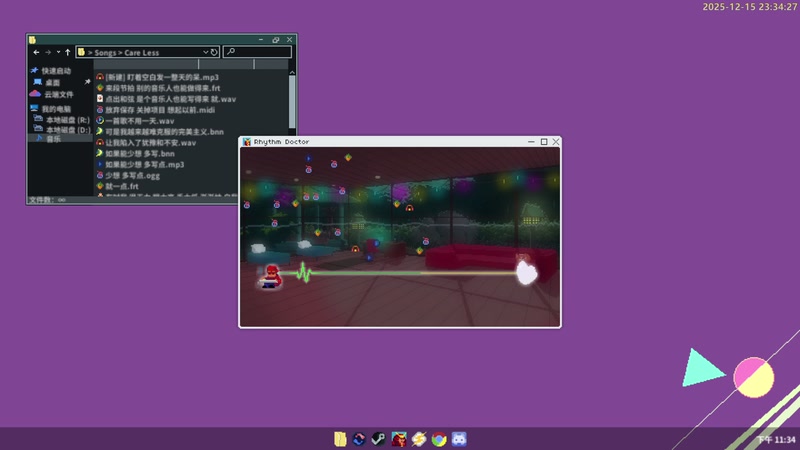
Task: Click the computer icon beside 我的电脑
Action: pyautogui.click(x=34, y=108)
